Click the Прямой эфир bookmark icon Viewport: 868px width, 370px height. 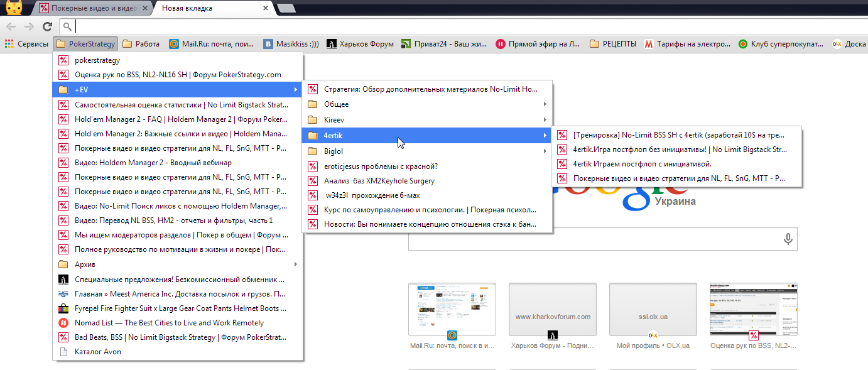(x=501, y=44)
